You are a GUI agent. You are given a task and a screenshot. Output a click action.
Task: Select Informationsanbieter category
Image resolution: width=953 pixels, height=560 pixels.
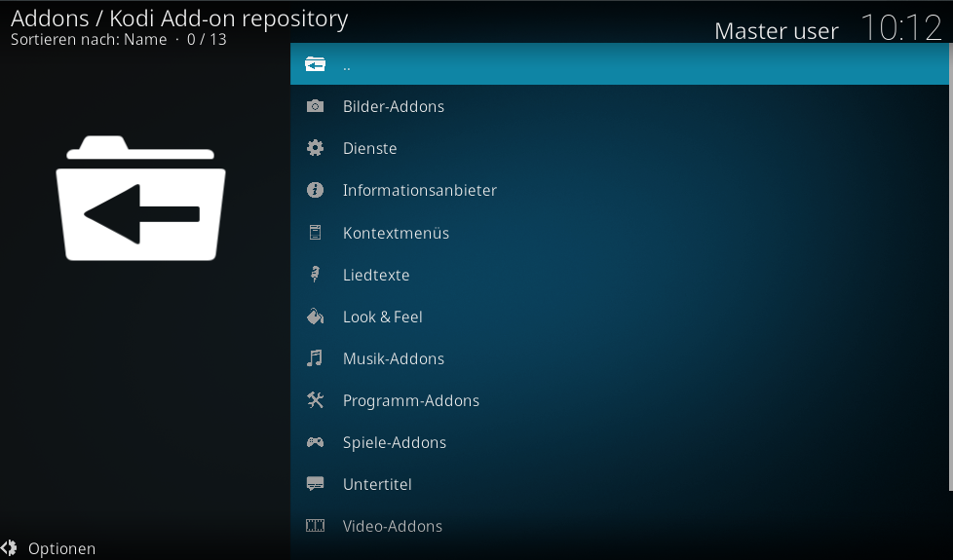point(620,190)
